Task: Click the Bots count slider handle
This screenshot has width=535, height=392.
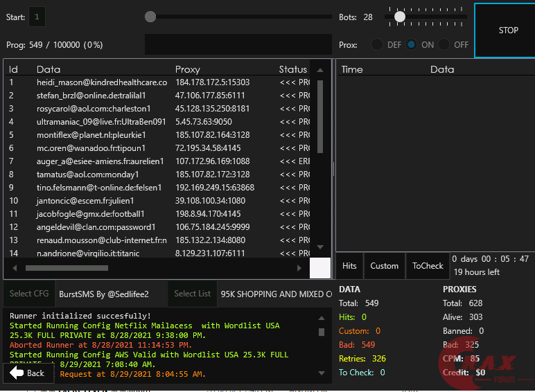Action: point(400,17)
